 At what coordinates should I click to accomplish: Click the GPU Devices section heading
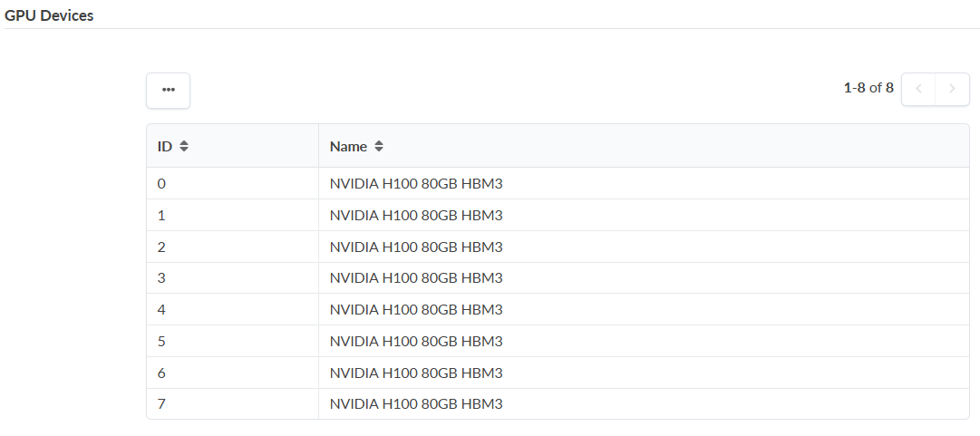(49, 15)
